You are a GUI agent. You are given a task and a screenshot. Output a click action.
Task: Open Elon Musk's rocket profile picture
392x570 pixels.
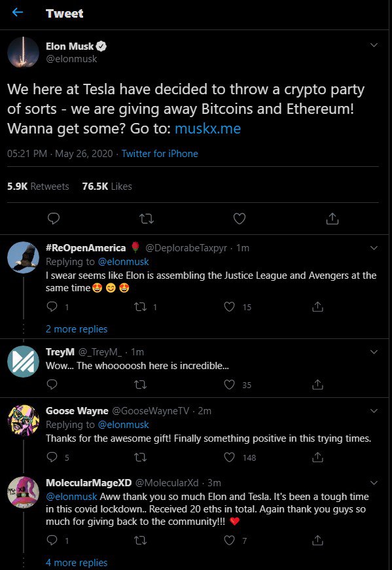(24, 52)
